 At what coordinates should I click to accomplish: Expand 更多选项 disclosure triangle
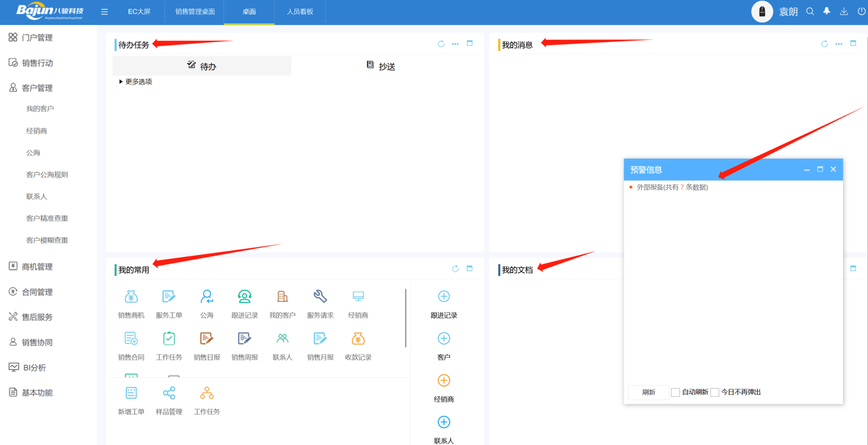(x=121, y=82)
